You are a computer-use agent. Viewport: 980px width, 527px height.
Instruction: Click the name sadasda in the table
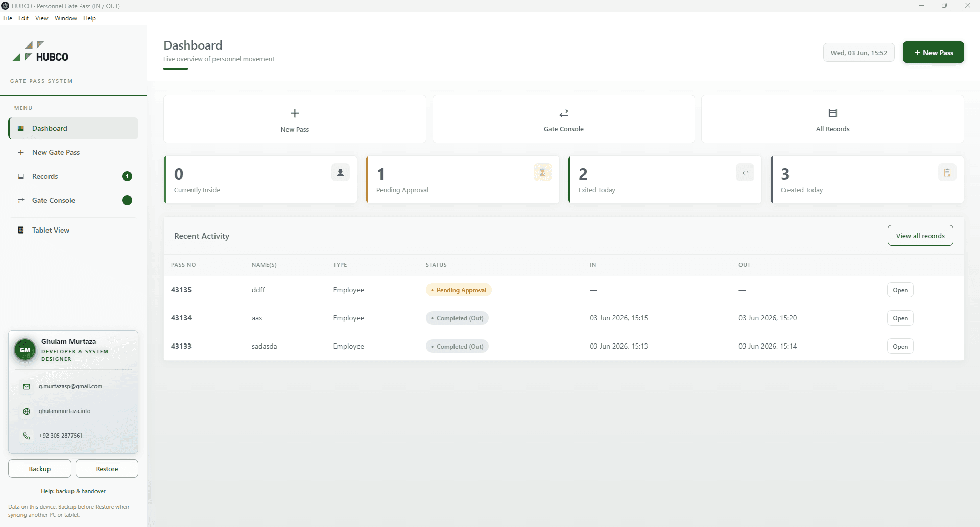pyautogui.click(x=265, y=346)
